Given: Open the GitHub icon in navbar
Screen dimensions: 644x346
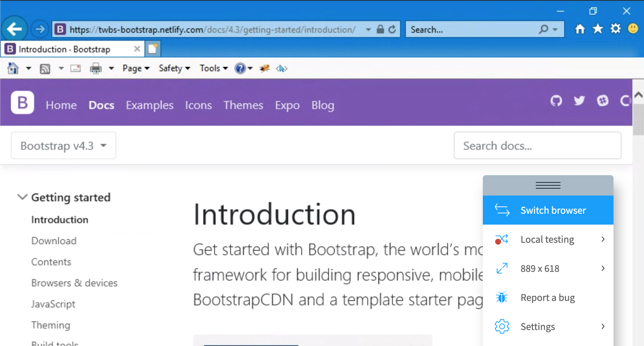Looking at the screenshot, I should (x=556, y=101).
